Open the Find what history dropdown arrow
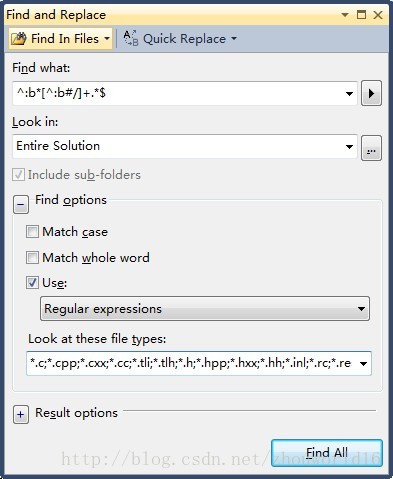The height and width of the screenshot is (479, 393). coord(349,94)
